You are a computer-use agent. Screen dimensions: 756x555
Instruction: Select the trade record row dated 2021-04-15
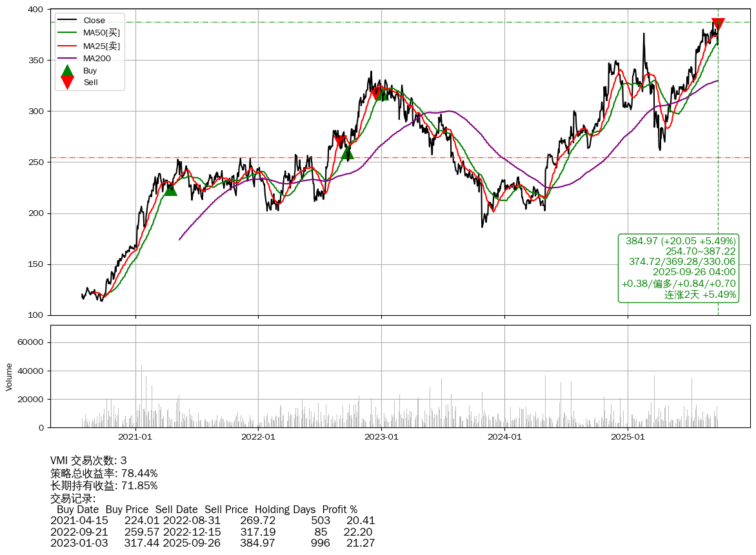pyautogui.click(x=212, y=520)
